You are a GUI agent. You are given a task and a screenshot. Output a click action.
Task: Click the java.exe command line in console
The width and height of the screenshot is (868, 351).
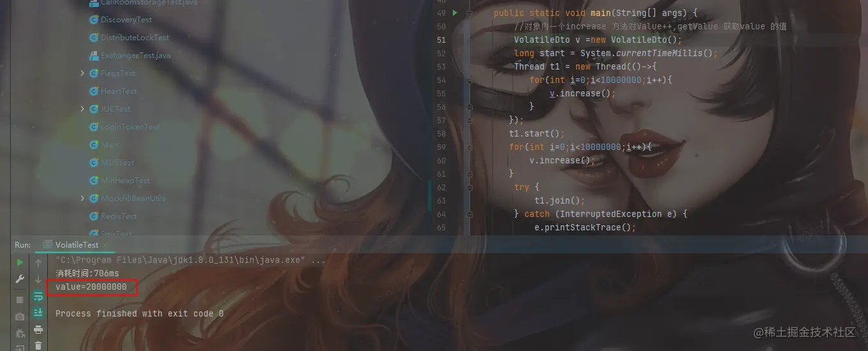tap(191, 260)
